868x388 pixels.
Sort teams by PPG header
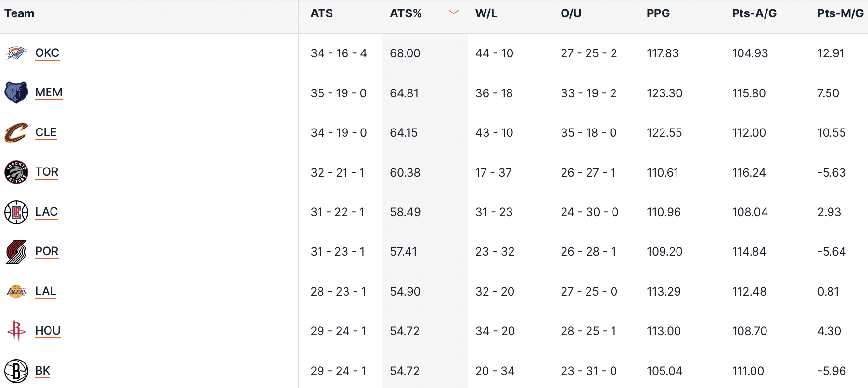click(x=658, y=13)
